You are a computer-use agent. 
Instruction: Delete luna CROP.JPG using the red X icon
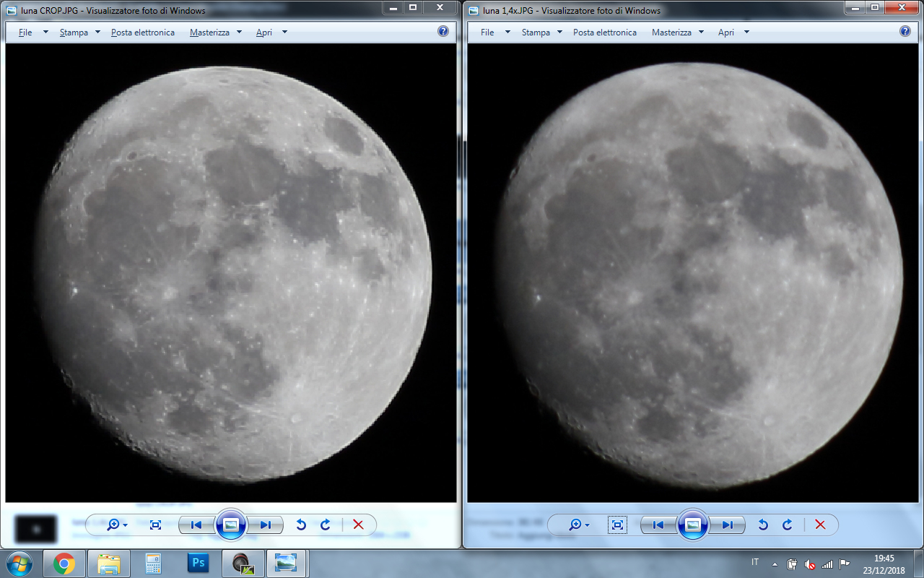(x=358, y=525)
